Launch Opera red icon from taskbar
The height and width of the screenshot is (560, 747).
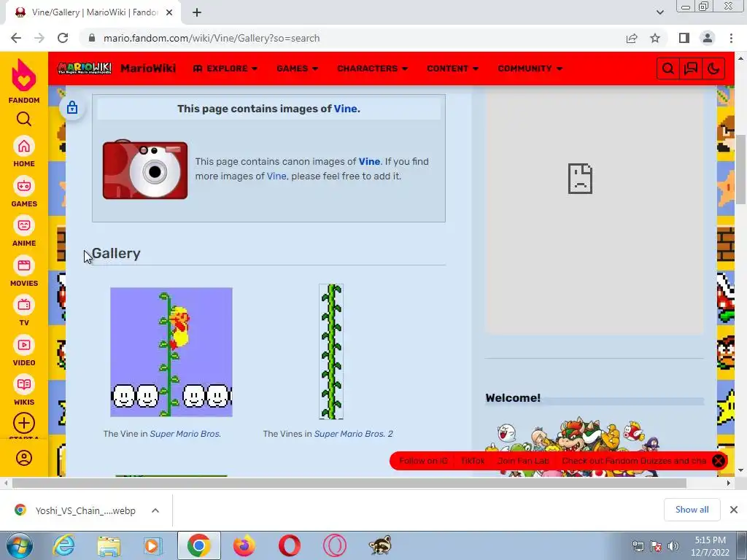click(289, 545)
